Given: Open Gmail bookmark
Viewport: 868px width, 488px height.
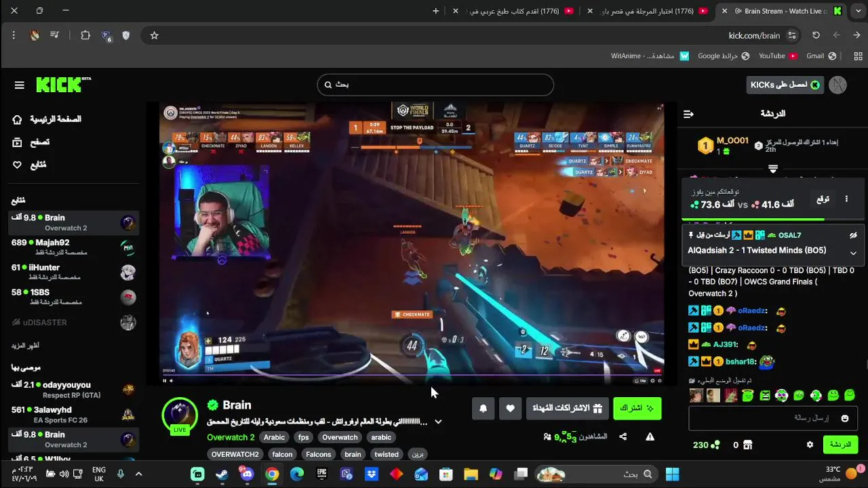Looking at the screenshot, I should pos(821,56).
